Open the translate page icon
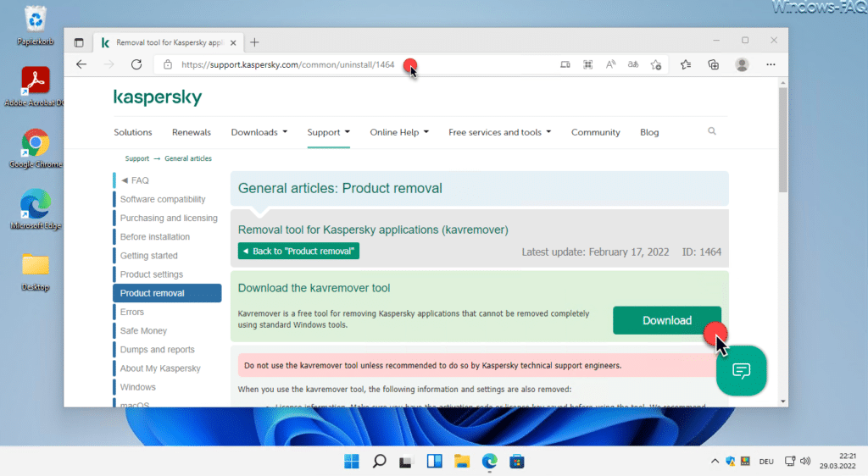Image resolution: width=868 pixels, height=476 pixels. pos(633,64)
